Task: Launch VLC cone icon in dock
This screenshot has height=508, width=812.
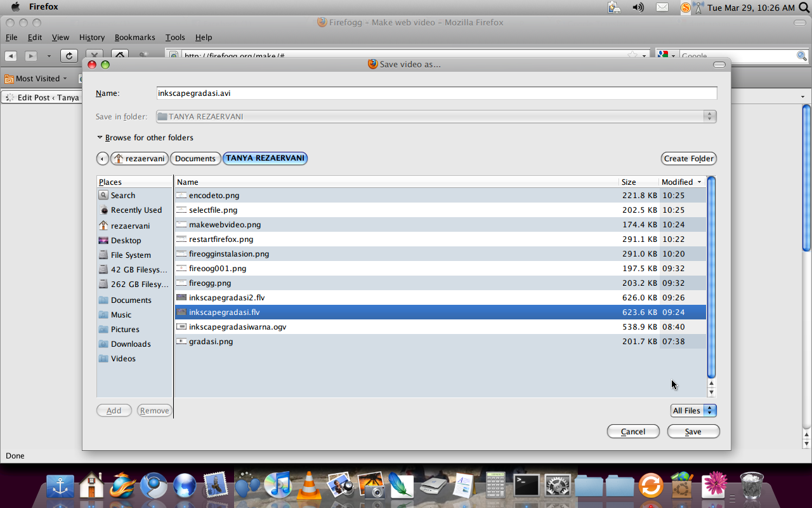Action: pyautogui.click(x=309, y=486)
